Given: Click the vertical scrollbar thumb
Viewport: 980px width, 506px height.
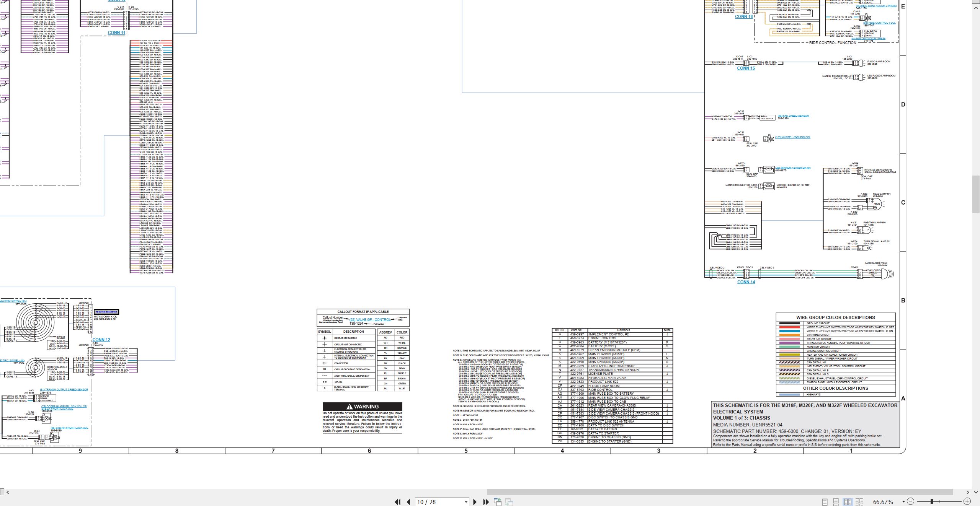Looking at the screenshot, I should [x=976, y=195].
